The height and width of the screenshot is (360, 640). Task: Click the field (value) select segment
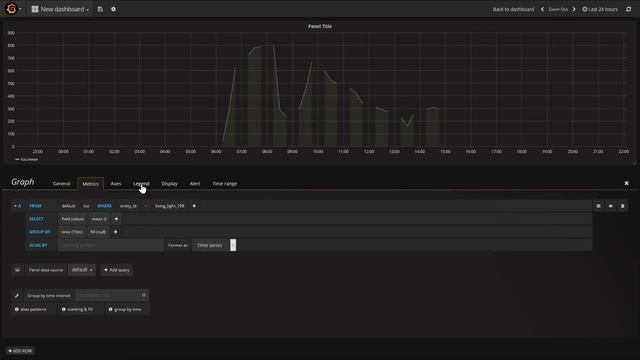(73, 219)
